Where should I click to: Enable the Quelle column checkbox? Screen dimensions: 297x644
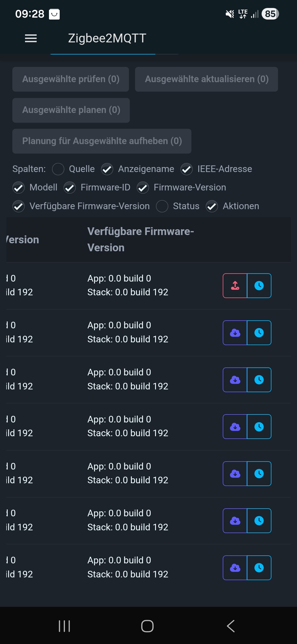tap(58, 169)
